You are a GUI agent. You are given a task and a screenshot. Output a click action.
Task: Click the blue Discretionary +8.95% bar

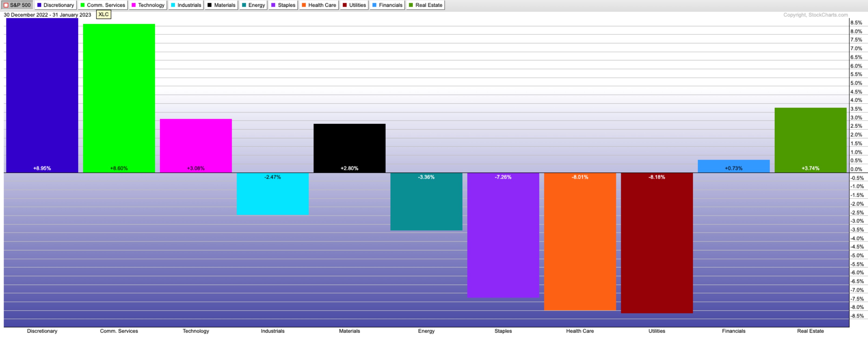click(x=42, y=94)
